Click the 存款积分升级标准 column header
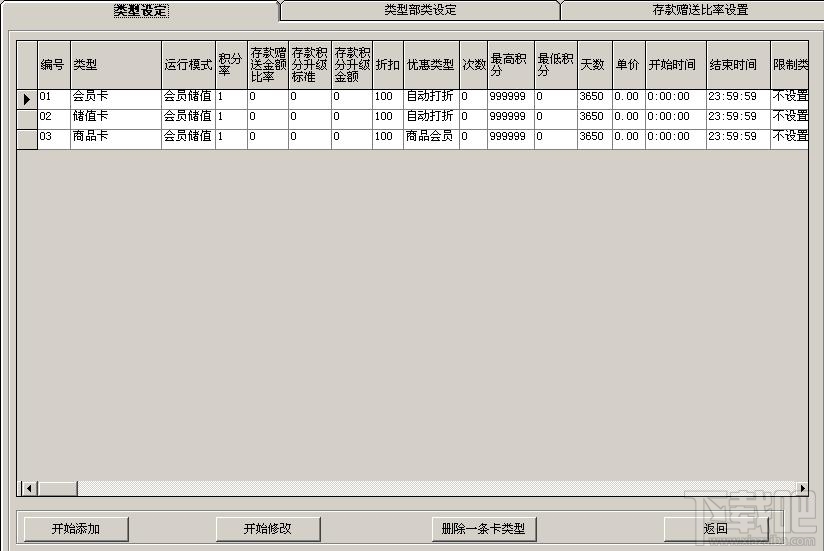The image size is (824, 551). [x=310, y=65]
